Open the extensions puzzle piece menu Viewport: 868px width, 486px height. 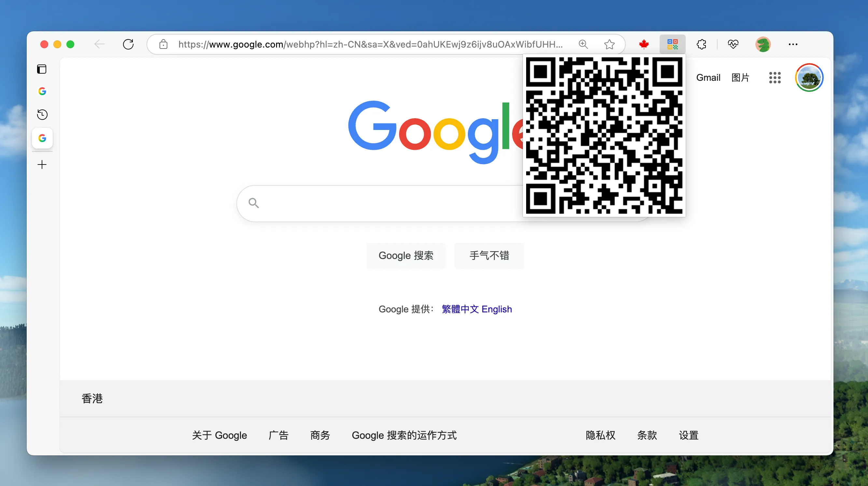tap(701, 44)
